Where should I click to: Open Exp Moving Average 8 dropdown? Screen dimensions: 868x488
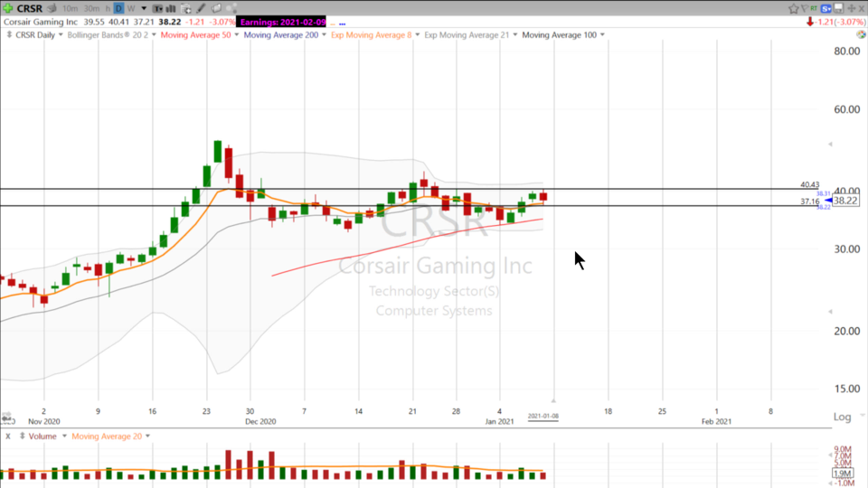(x=418, y=34)
